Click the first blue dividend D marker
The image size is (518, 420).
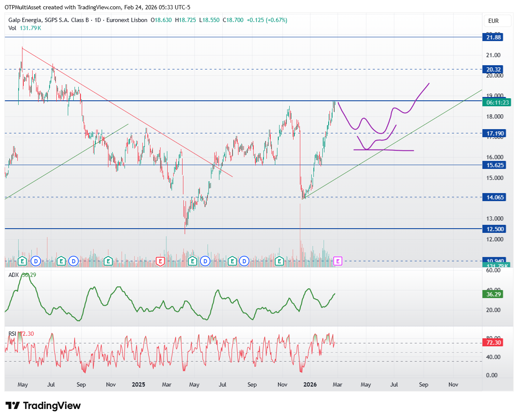click(x=36, y=261)
